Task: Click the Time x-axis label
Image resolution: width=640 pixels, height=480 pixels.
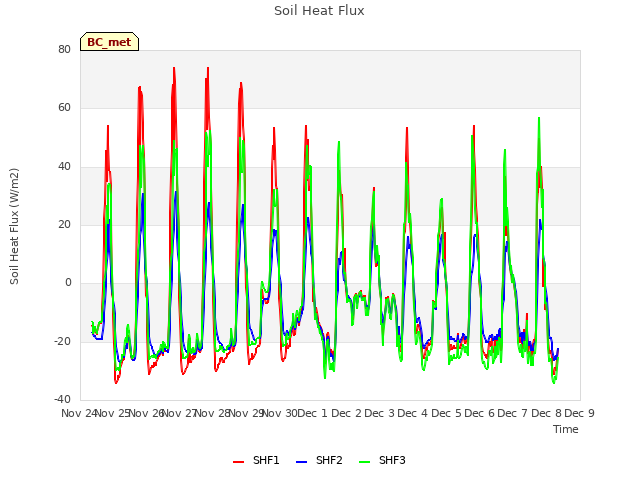Action: (x=566, y=429)
